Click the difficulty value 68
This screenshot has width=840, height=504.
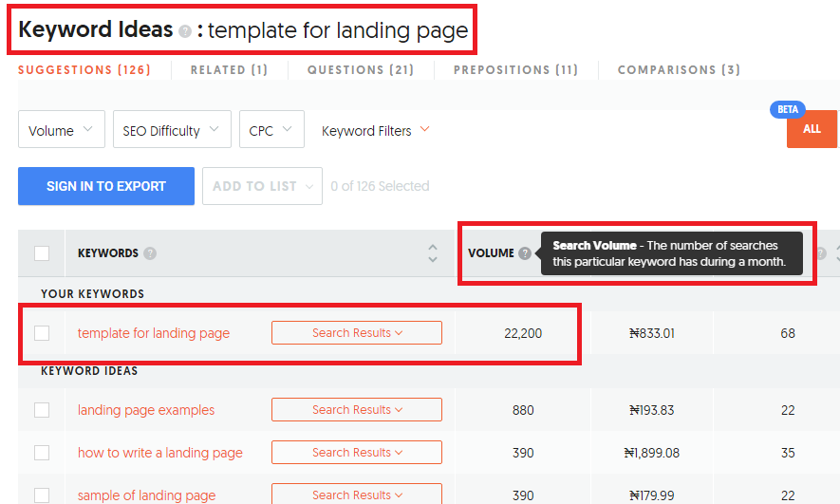click(788, 333)
